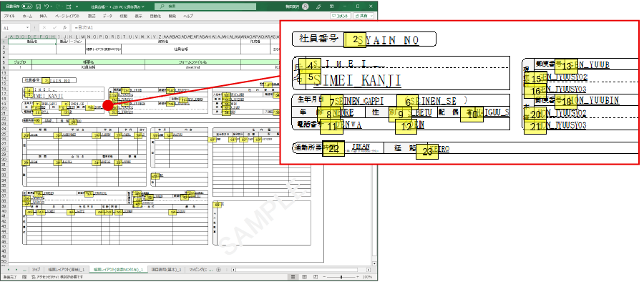Click the pen icon beside the account avatar
644x282 pixels.
(x=318, y=6)
